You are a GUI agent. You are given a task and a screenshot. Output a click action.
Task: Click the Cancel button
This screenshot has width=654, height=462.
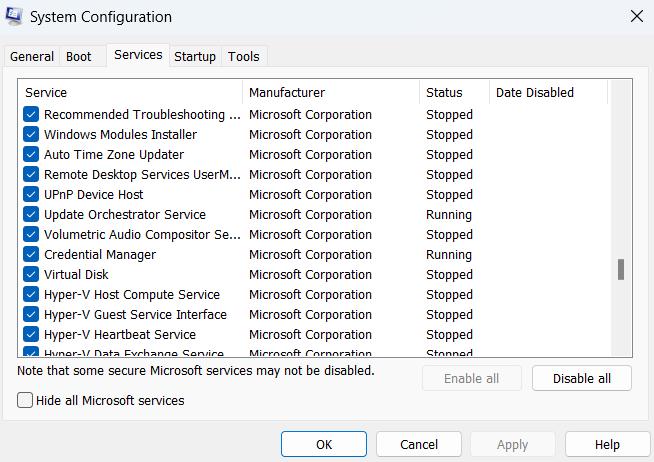419,444
